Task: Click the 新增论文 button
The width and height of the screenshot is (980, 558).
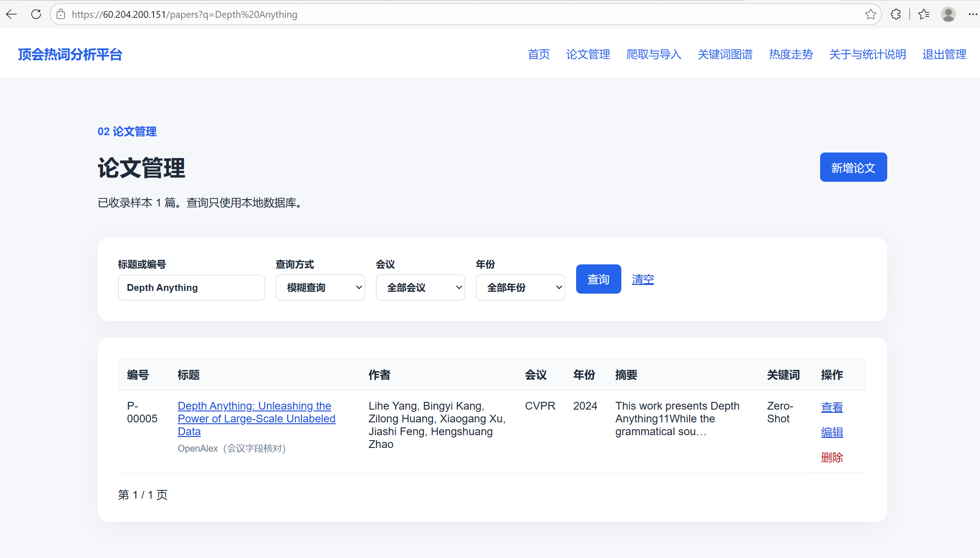Action: [x=853, y=167]
